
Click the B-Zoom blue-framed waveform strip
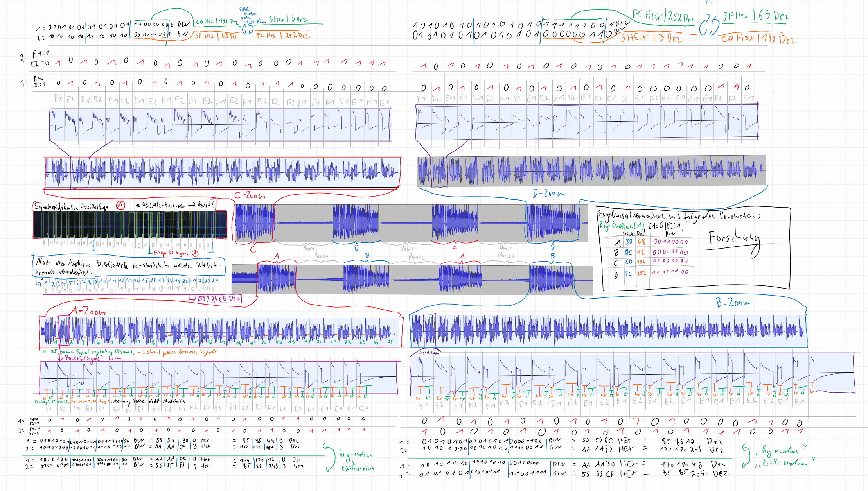609,331
